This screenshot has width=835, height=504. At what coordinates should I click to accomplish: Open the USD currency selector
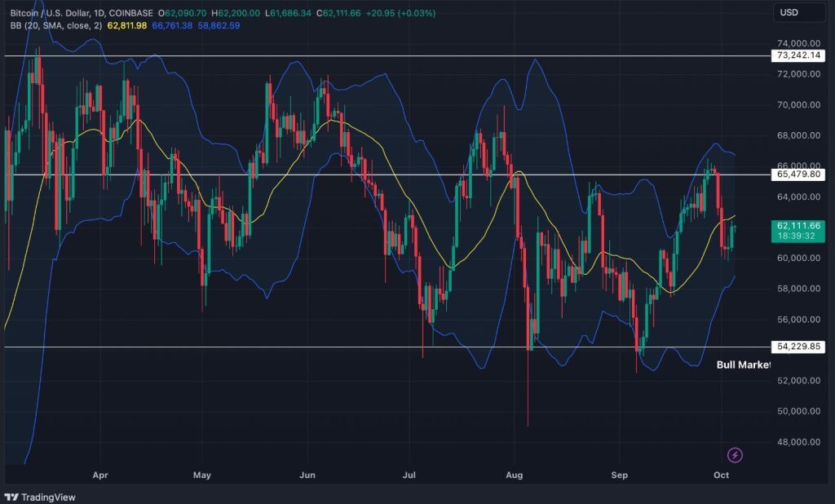[799, 12]
